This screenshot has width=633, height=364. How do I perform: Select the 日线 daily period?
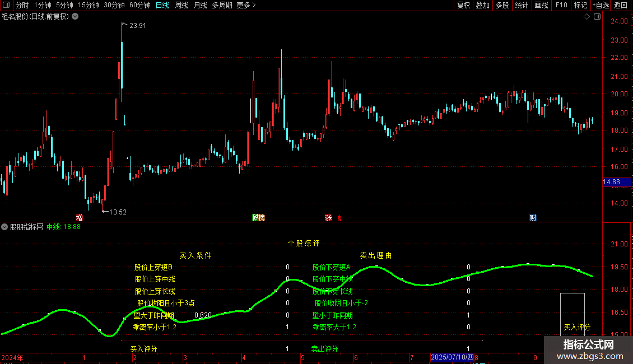click(162, 5)
